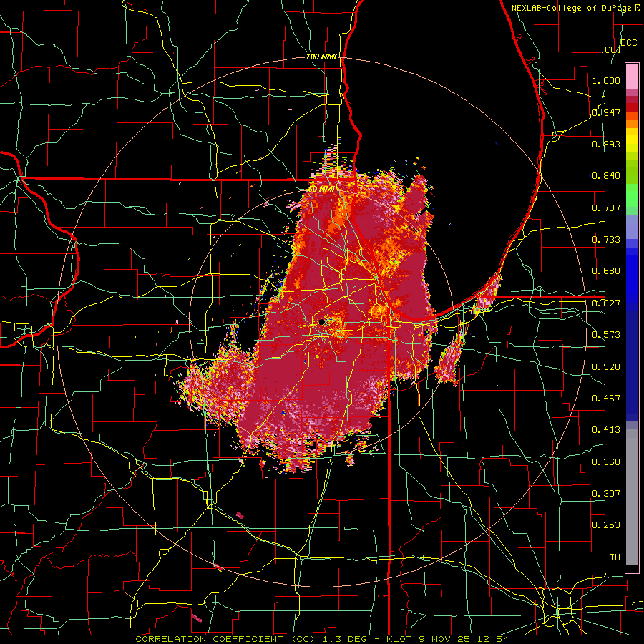The height and width of the screenshot is (644, 644).
Task: Click the DCC label above the color scale
Action: click(628, 43)
